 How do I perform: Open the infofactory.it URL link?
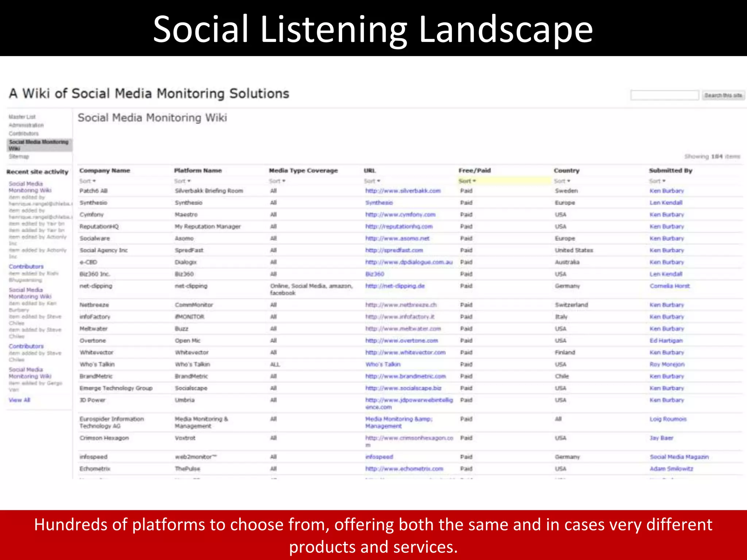point(400,317)
